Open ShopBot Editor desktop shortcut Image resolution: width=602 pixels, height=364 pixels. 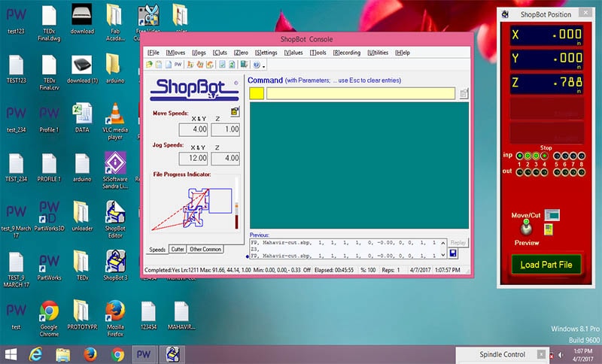(115, 220)
